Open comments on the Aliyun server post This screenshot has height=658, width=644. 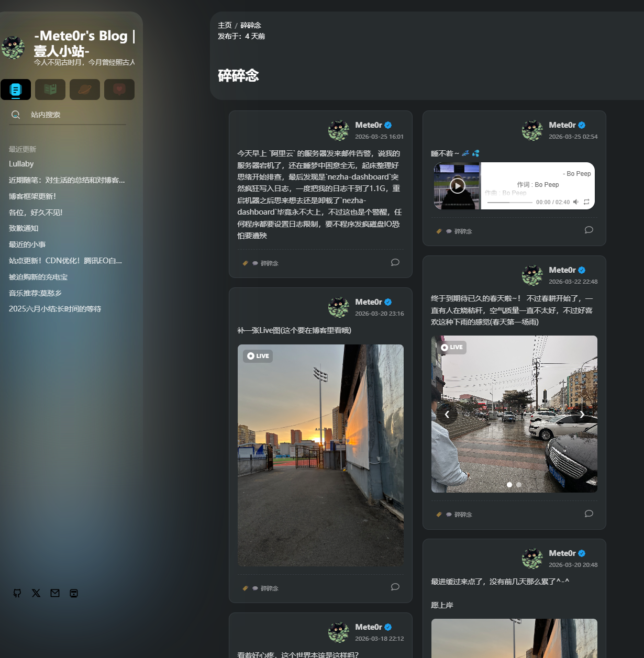click(395, 262)
